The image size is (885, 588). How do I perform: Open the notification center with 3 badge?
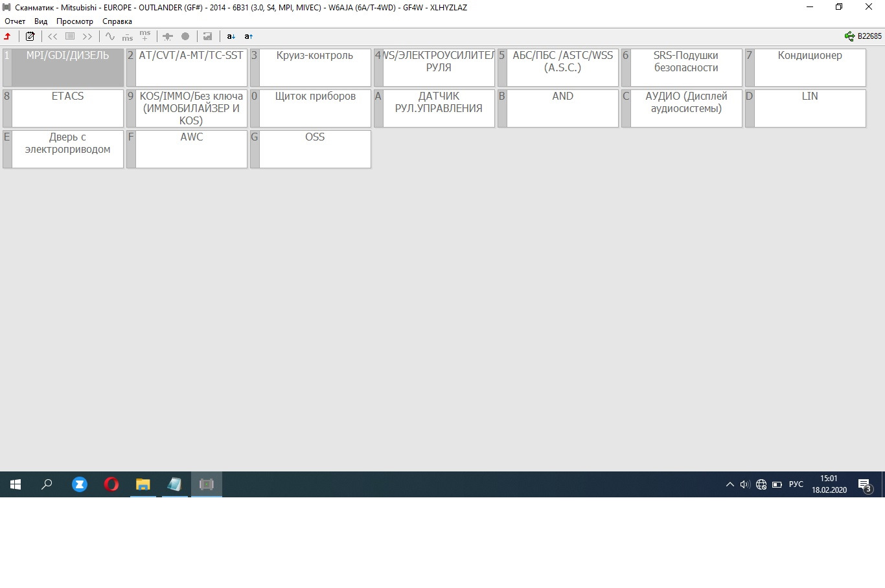point(865,485)
